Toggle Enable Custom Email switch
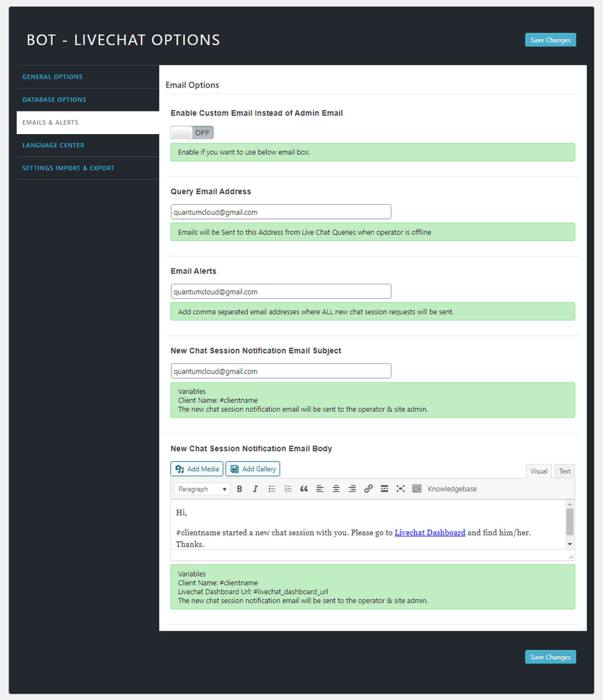 (x=192, y=133)
